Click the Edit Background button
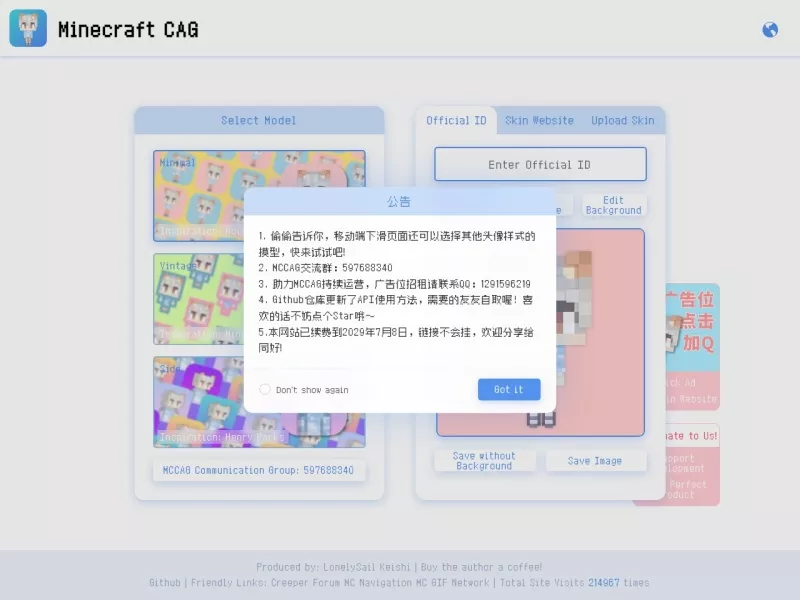Viewport: 800px width, 600px height. pos(613,205)
